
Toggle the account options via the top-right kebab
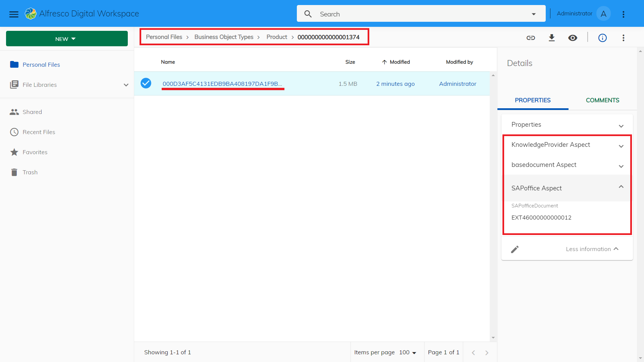click(x=624, y=14)
